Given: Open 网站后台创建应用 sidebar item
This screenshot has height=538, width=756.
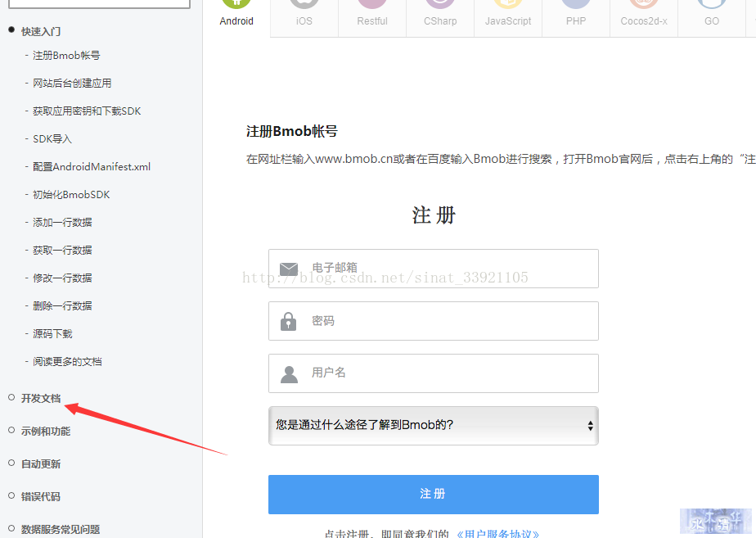Looking at the screenshot, I should pos(72,83).
